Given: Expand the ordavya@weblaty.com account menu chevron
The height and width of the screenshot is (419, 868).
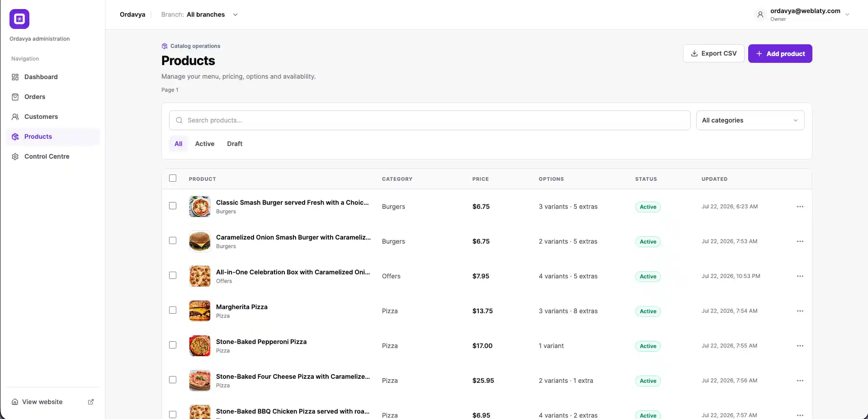Looking at the screenshot, I should [847, 14].
